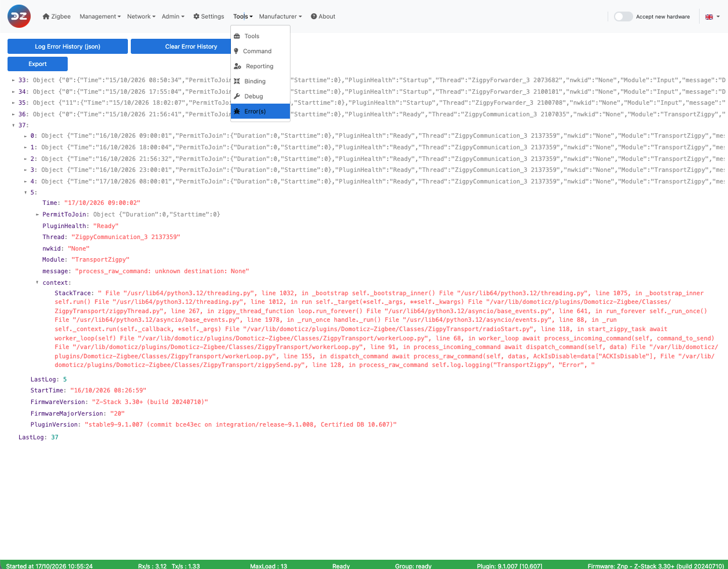The image size is (728, 569).
Task: Click PluginVersion value stable9-9.1.007
Action: pos(241,425)
